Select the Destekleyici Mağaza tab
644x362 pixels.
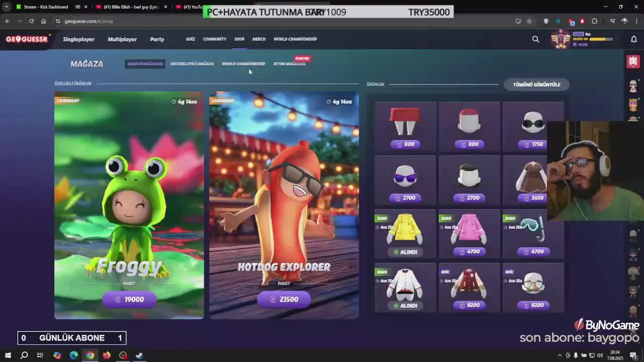[192, 64]
